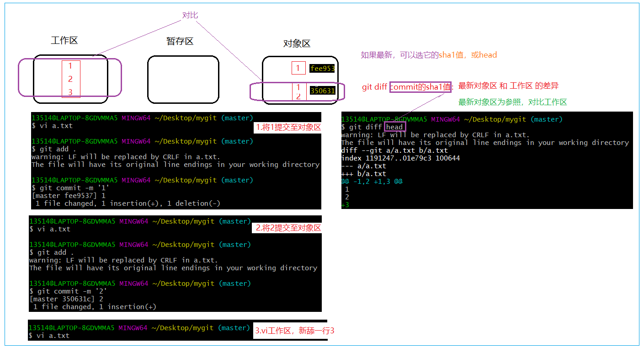Click the 暂存区 heading text

pyautogui.click(x=180, y=41)
